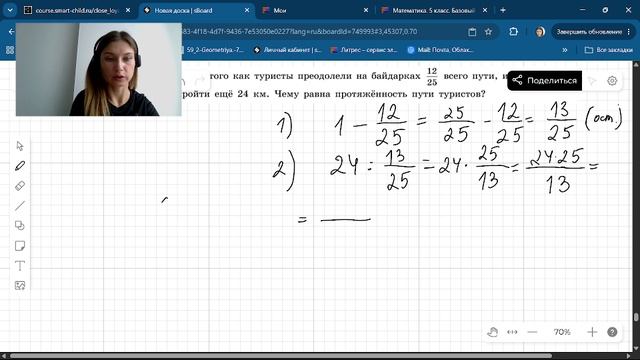Open the Все закладки folder

tap(609, 50)
